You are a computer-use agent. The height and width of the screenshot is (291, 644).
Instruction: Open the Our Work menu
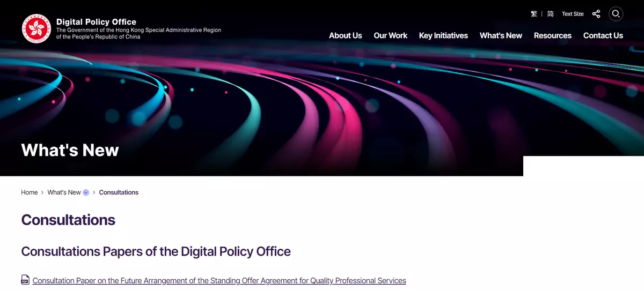[x=390, y=35]
